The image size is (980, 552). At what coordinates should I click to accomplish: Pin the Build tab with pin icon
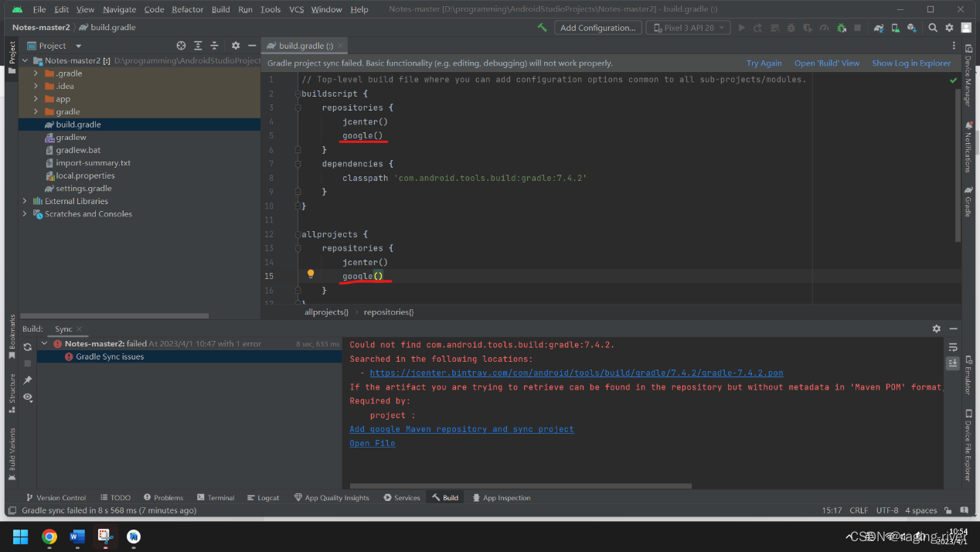28,380
